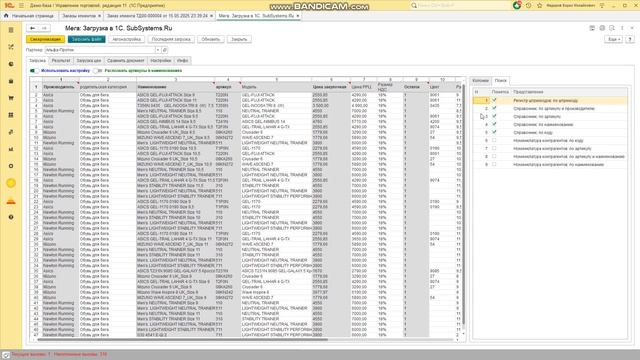Check search rule row 6 checkbox
Viewport: 640px width, 360px height.
pos(494,140)
